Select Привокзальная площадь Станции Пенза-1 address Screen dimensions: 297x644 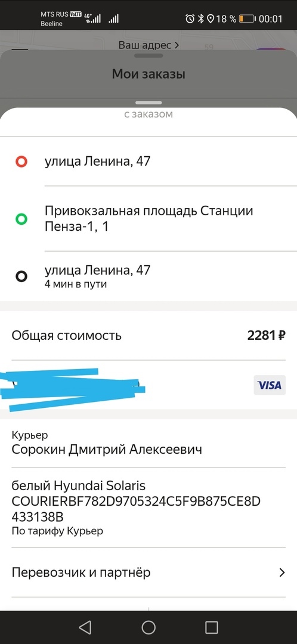point(149,219)
